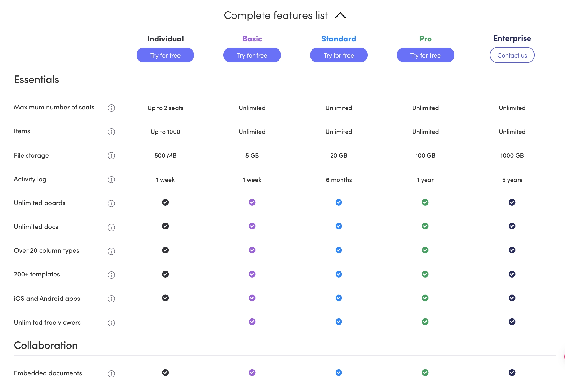View info icon for iOS and Android apps
This screenshot has height=392, width=565.
point(111,299)
